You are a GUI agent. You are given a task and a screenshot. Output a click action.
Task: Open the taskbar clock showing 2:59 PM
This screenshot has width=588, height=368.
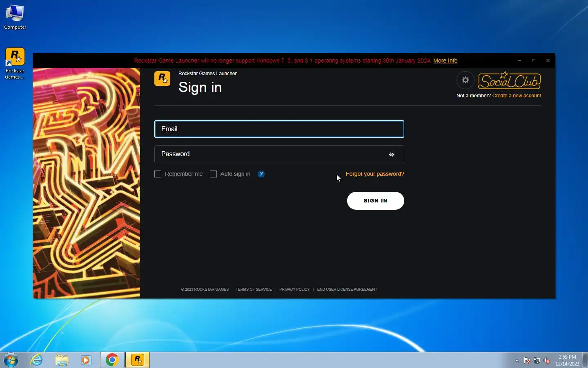567,360
